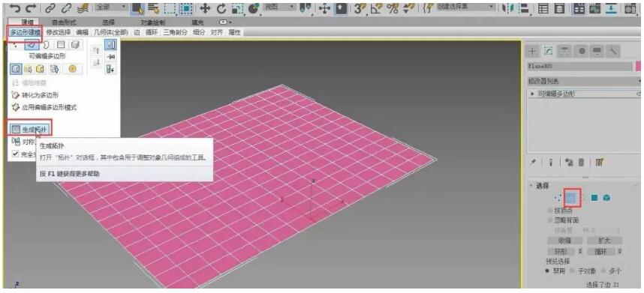Click the pink object color swatch
The height and width of the screenshot is (293, 644).
click(639, 66)
